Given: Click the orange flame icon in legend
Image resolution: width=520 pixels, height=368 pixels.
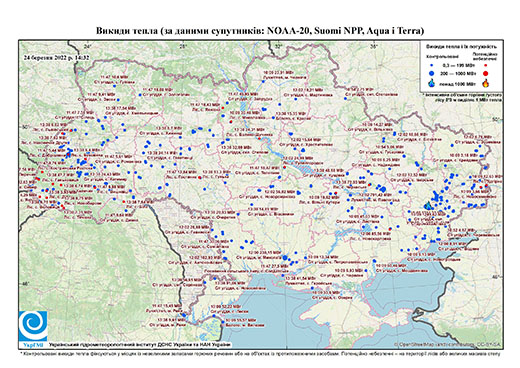Looking at the screenshot, I should pos(486,83).
